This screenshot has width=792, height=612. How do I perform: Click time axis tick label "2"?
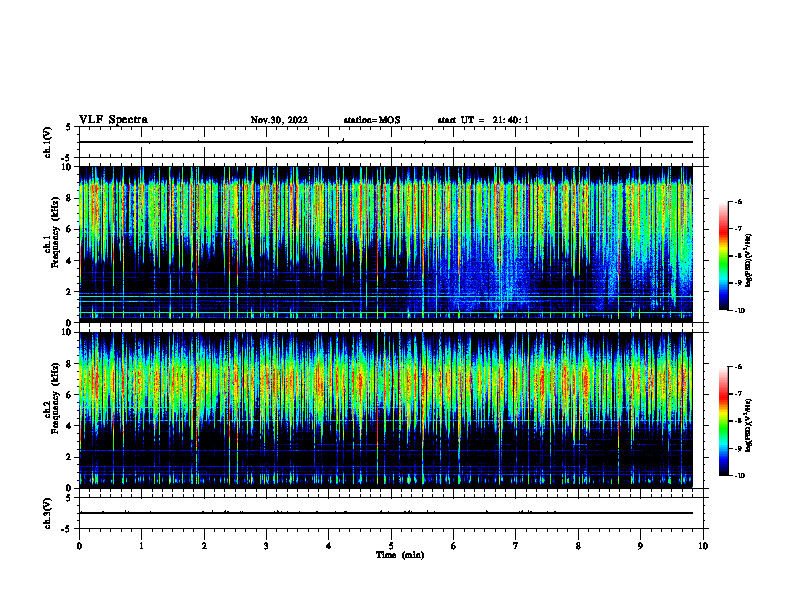[204, 546]
